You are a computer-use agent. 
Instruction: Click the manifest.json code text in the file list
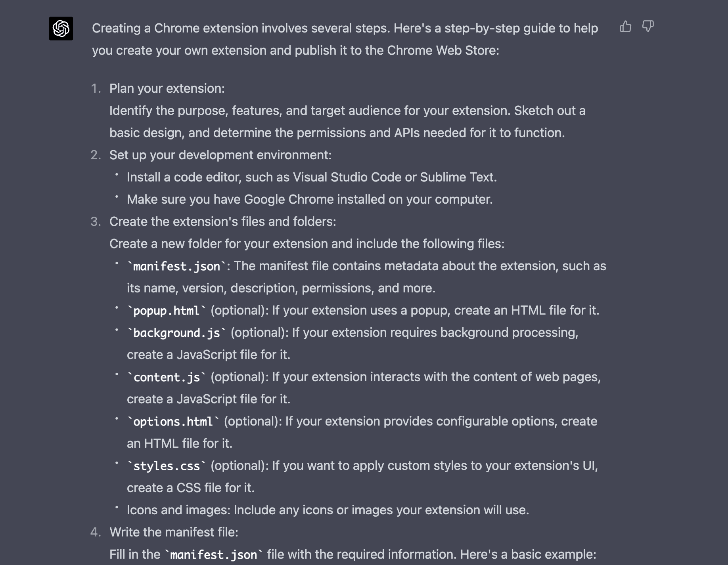pyautogui.click(x=176, y=266)
